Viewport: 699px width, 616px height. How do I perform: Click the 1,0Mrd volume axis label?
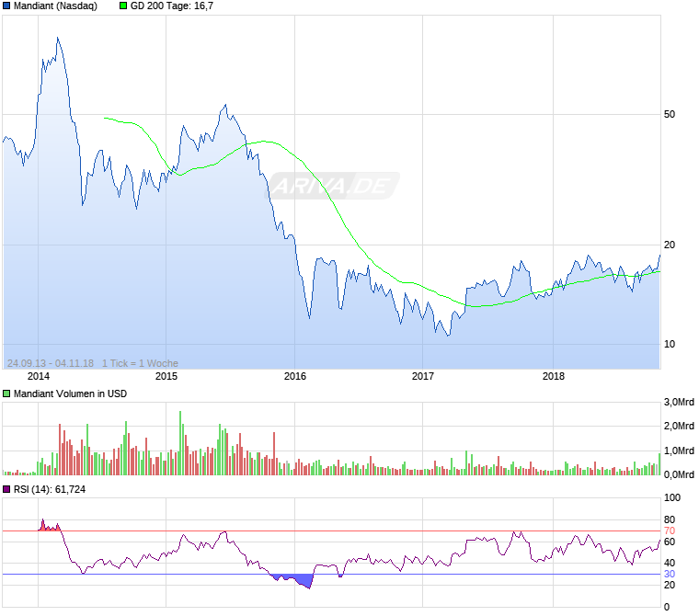coord(679,451)
